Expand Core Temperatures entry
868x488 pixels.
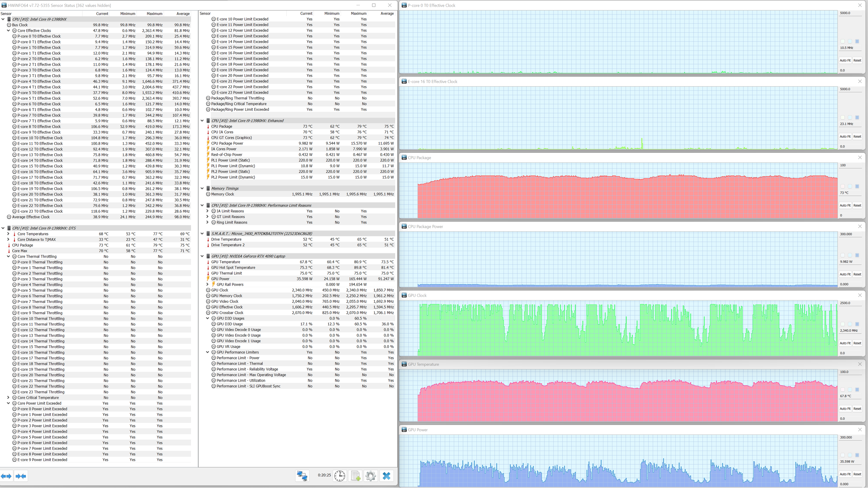[x=8, y=234]
